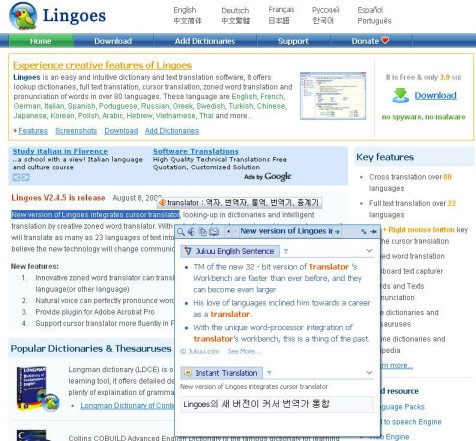
Task: Click the resize diagonal arrow icon in the popup
Action: pyautogui.click(x=364, y=231)
